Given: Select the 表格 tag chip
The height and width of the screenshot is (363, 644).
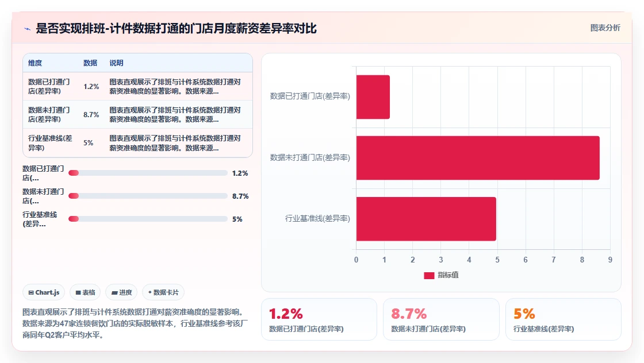Looking at the screenshot, I should coord(85,292).
